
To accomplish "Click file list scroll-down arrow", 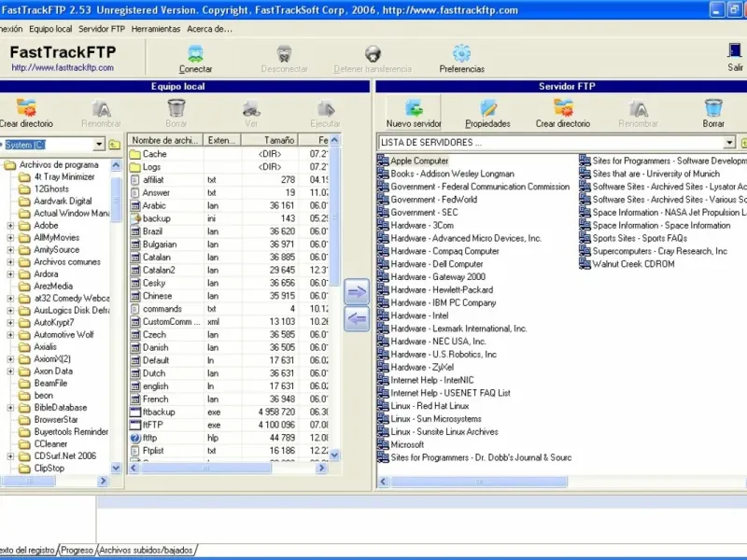I will (334, 455).
